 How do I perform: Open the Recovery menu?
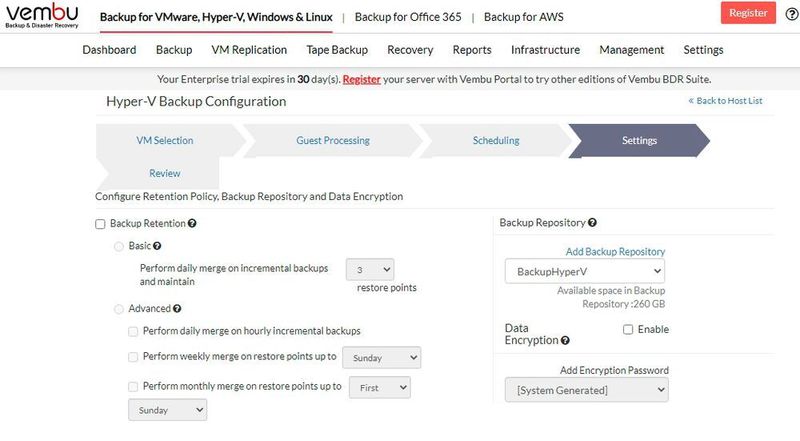[410, 50]
